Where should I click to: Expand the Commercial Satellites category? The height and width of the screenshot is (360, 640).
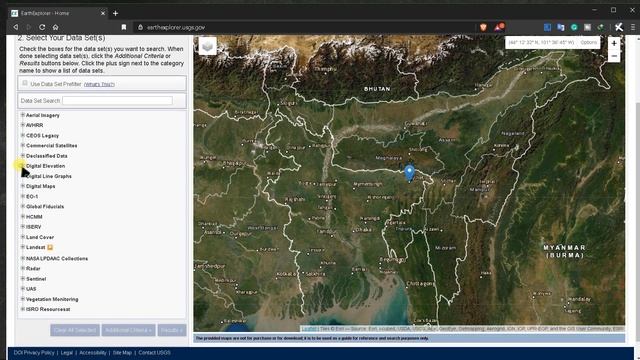[23, 145]
